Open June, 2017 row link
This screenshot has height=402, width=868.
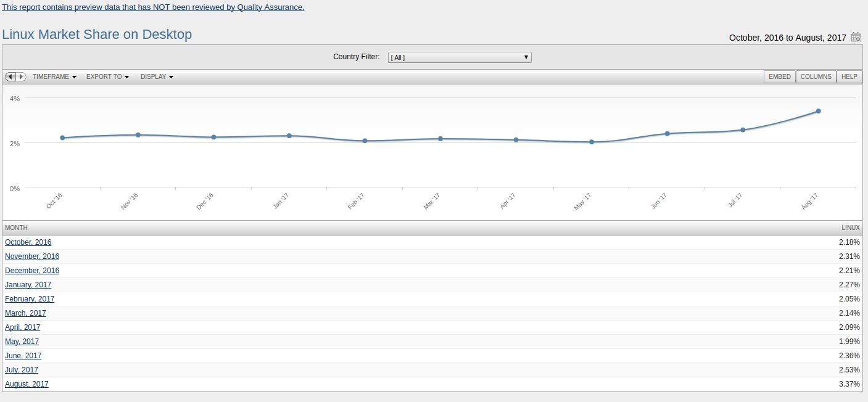[x=23, y=356]
